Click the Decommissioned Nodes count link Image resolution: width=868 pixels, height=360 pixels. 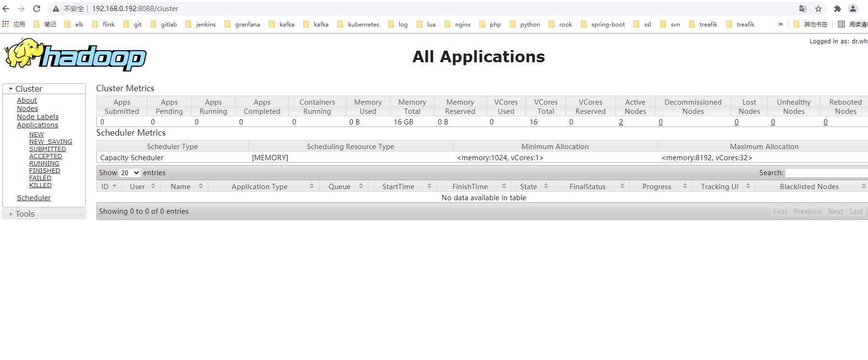point(661,122)
